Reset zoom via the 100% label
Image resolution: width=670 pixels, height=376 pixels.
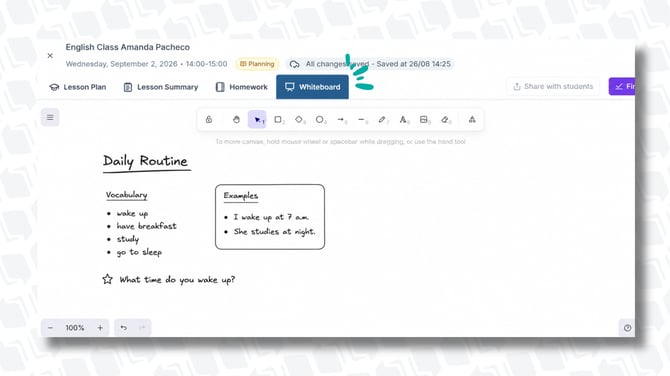(x=75, y=328)
